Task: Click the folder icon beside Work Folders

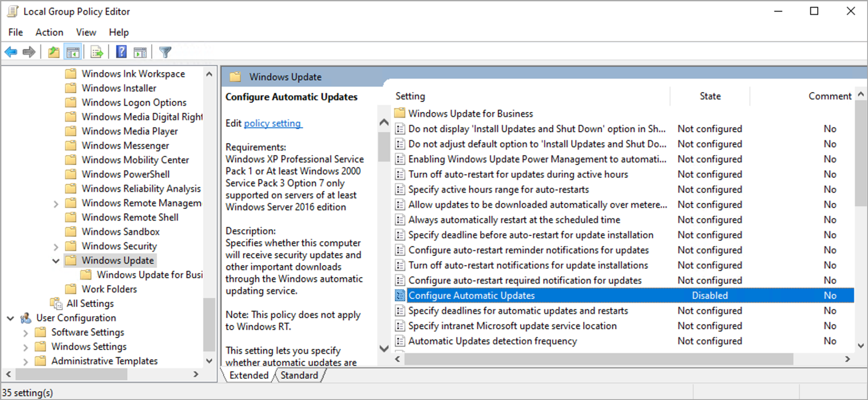Action: (71, 289)
